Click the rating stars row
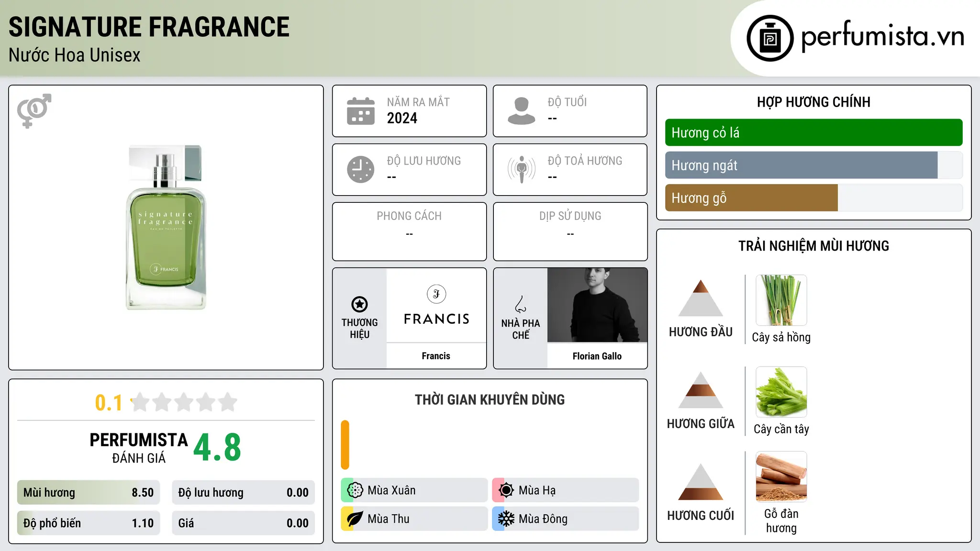The height and width of the screenshot is (551, 980). [184, 402]
